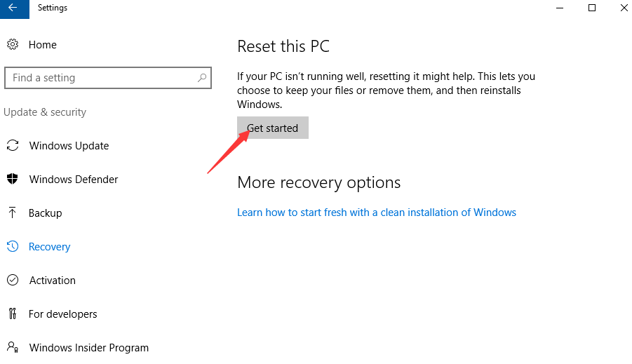
Task: Open Windows Insider Program settings
Action: (88, 347)
